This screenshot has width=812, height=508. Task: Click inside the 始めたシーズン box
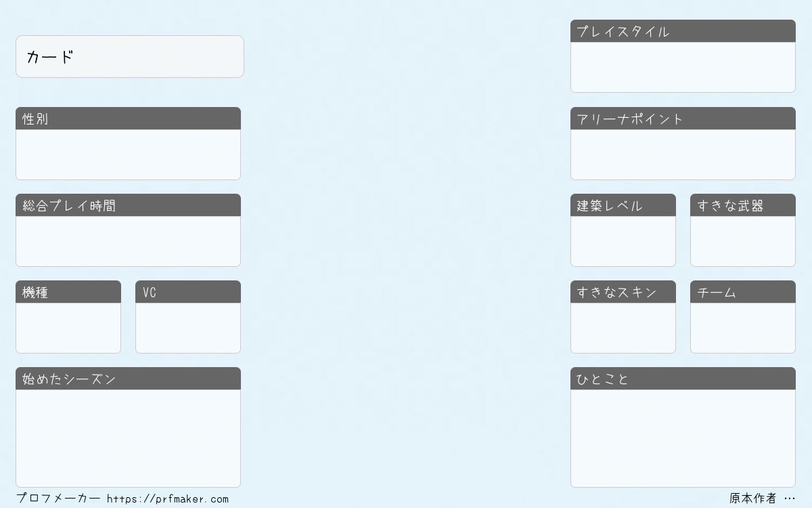[128, 438]
